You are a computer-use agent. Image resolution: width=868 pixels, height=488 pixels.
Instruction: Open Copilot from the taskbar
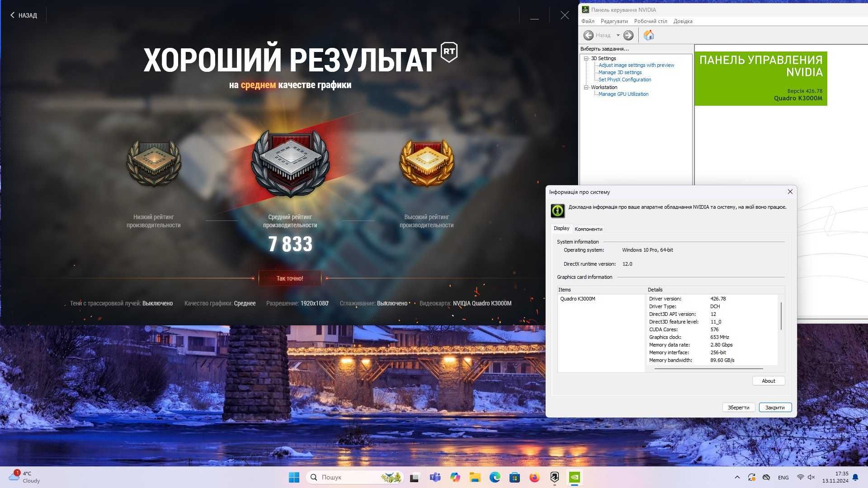(x=455, y=477)
